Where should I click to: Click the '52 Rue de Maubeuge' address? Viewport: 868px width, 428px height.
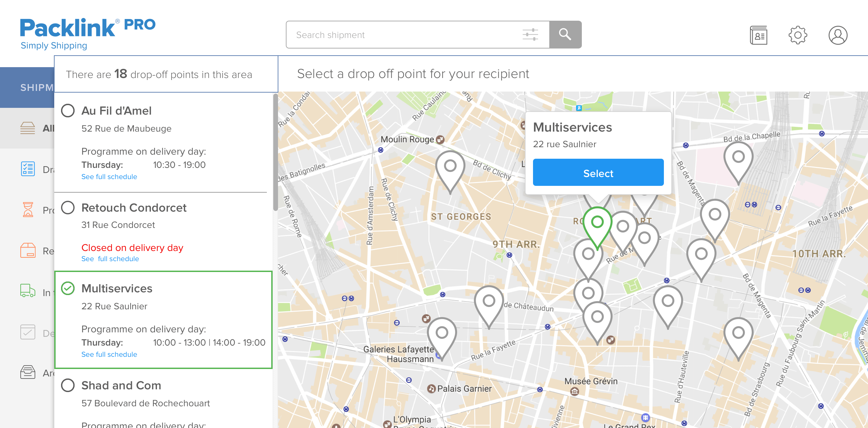pos(126,129)
